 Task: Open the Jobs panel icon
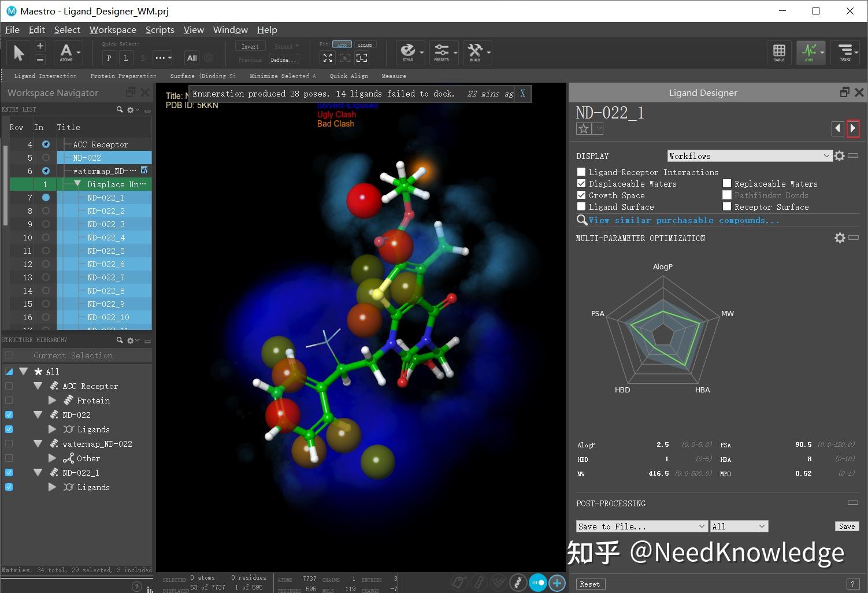pyautogui.click(x=810, y=53)
